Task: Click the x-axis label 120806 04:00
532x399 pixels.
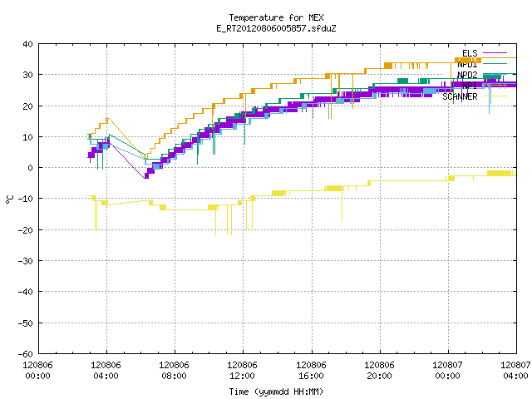Action: point(106,371)
